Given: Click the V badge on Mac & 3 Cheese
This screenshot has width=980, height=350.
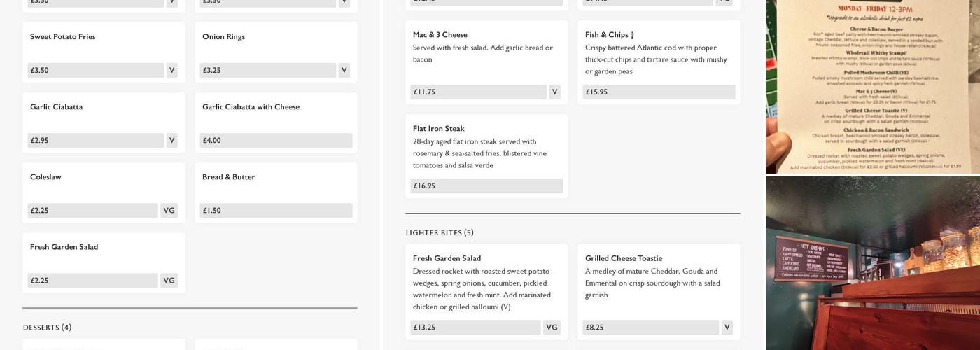Looking at the screenshot, I should [554, 92].
